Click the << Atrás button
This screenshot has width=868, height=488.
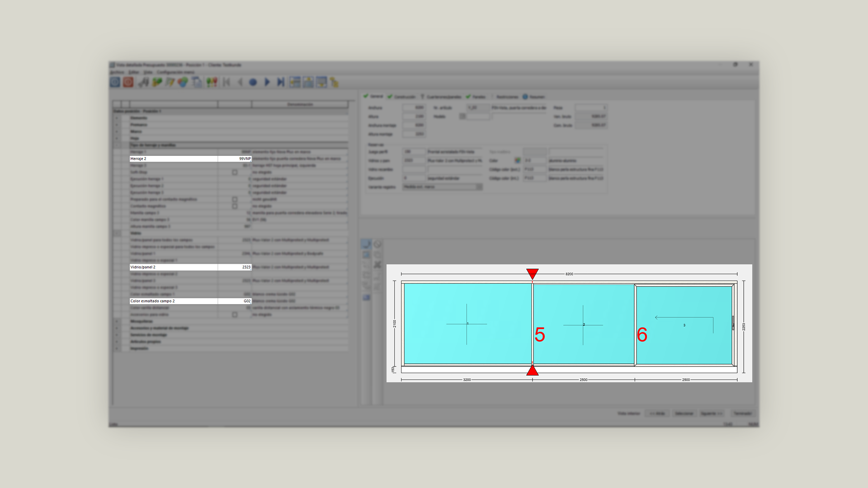[657, 413]
